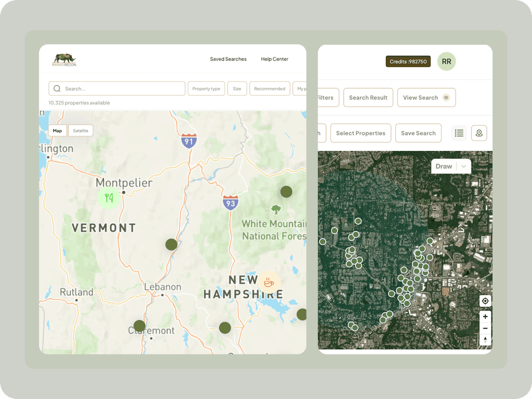
Task: Open the Size filter dropdown
Action: (237, 88)
